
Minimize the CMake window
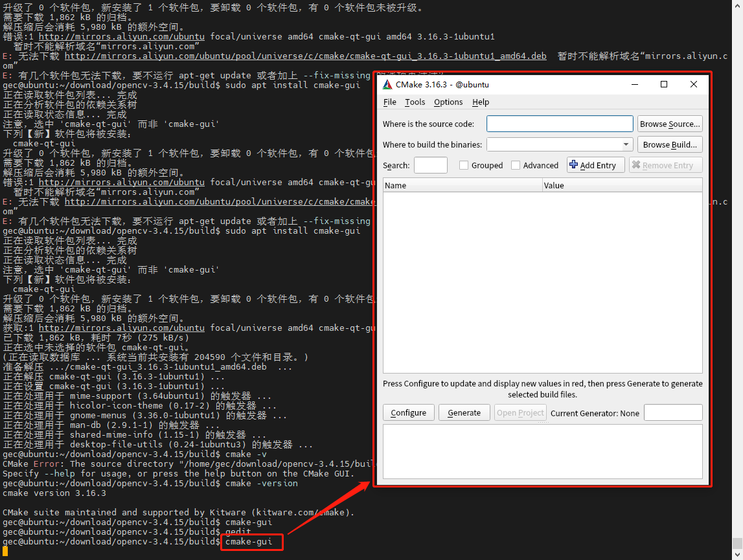(635, 84)
